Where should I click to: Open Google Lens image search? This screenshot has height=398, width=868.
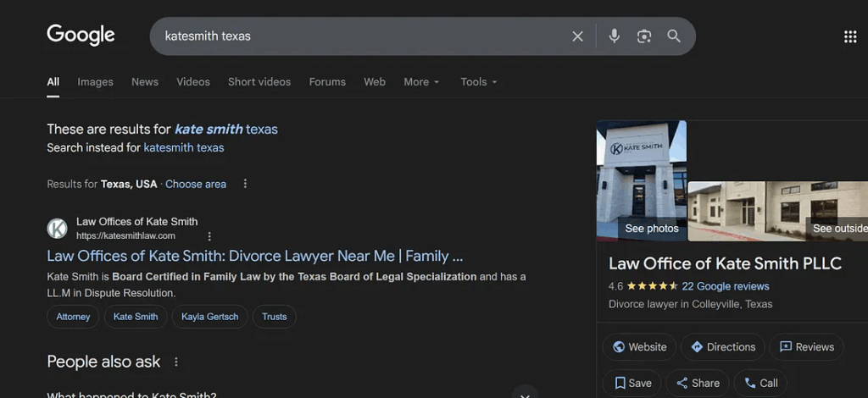point(644,36)
